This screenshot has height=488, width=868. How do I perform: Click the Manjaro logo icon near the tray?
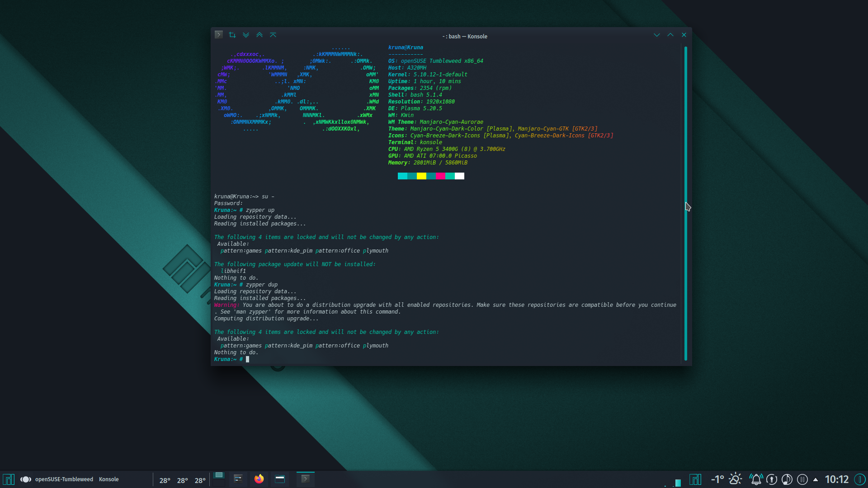click(695, 479)
